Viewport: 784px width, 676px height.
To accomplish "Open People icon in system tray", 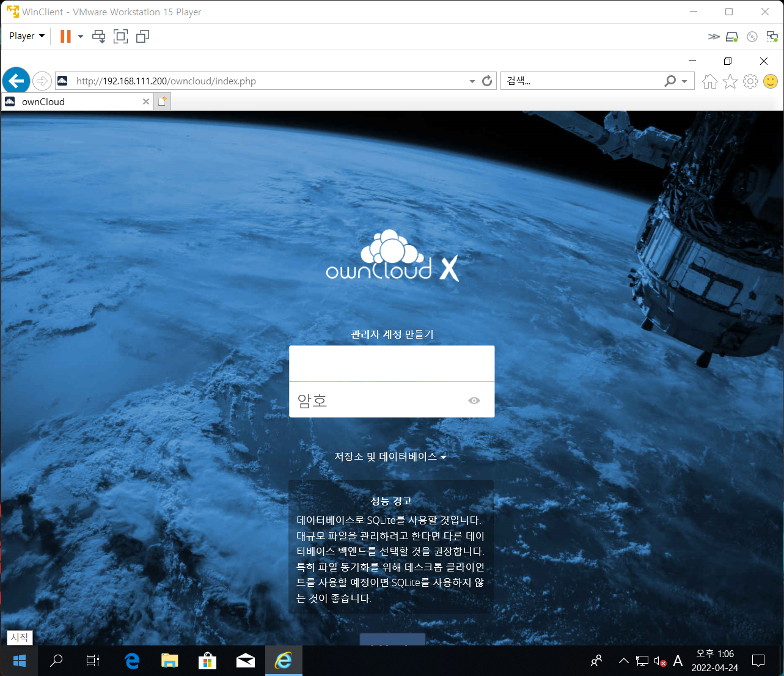I will tap(596, 661).
